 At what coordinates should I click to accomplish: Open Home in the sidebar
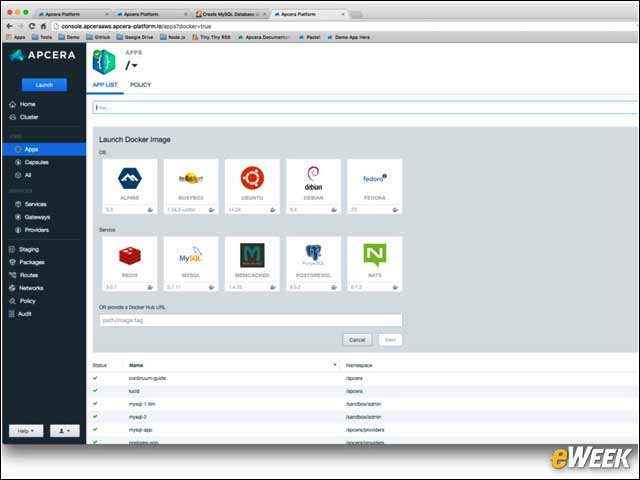pyautogui.click(x=27, y=104)
